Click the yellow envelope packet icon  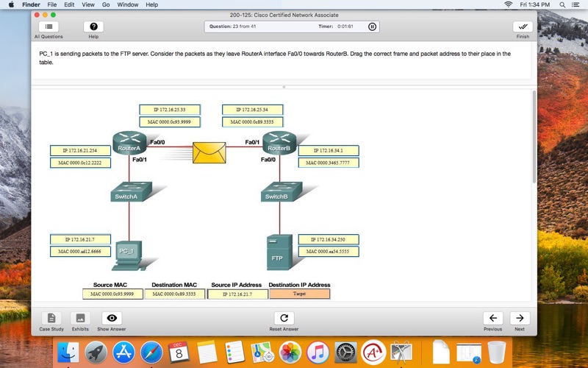[209, 152]
